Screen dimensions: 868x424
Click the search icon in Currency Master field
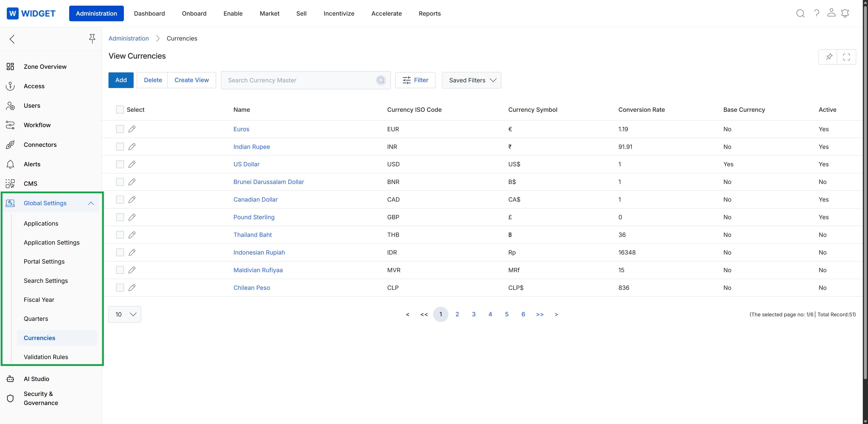click(x=381, y=80)
